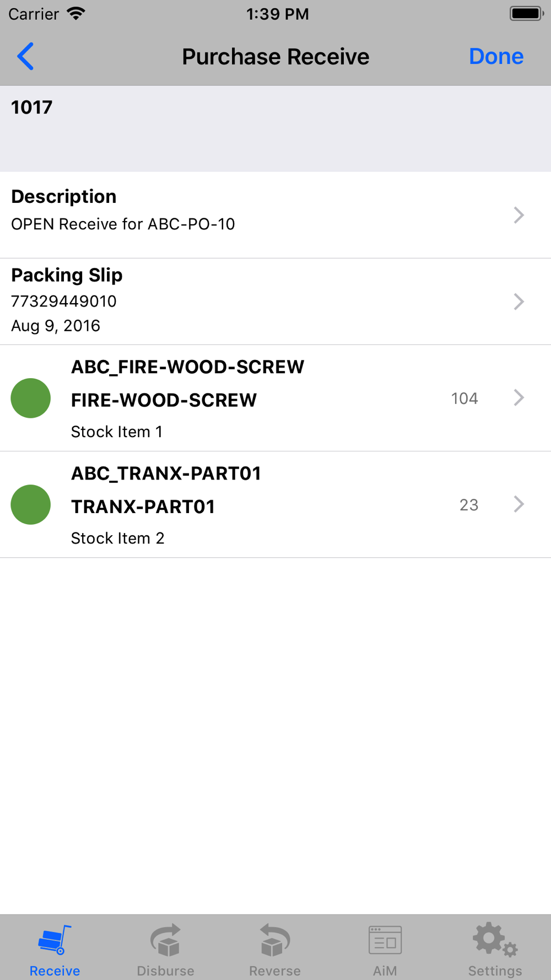This screenshot has height=980, width=551.
Task: Tap the green status circle for TRANX-PART01
Action: [x=31, y=504]
